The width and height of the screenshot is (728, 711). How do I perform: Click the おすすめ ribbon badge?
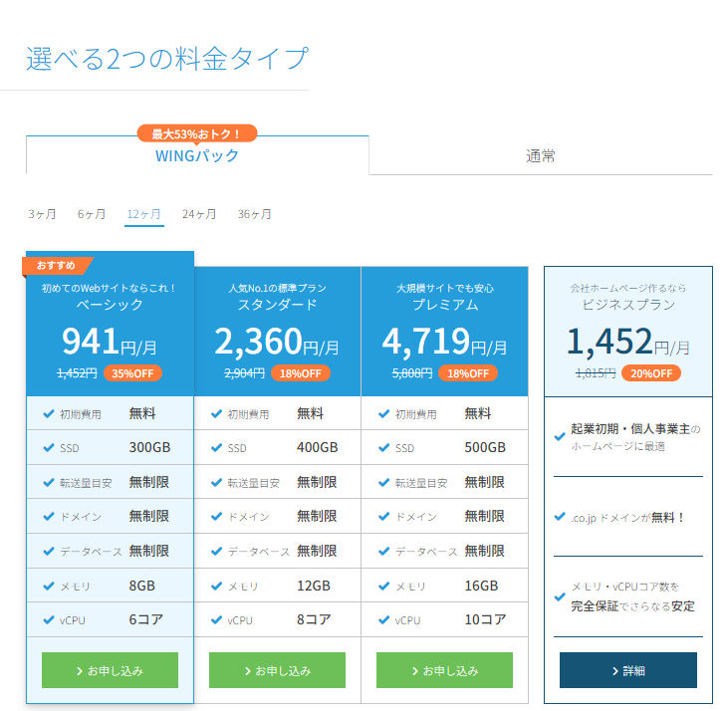click(57, 265)
